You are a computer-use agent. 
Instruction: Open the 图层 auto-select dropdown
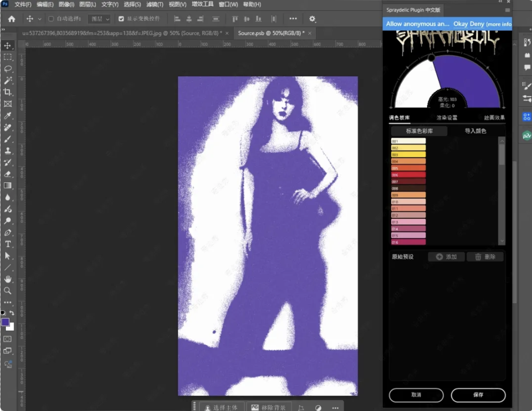click(x=100, y=19)
